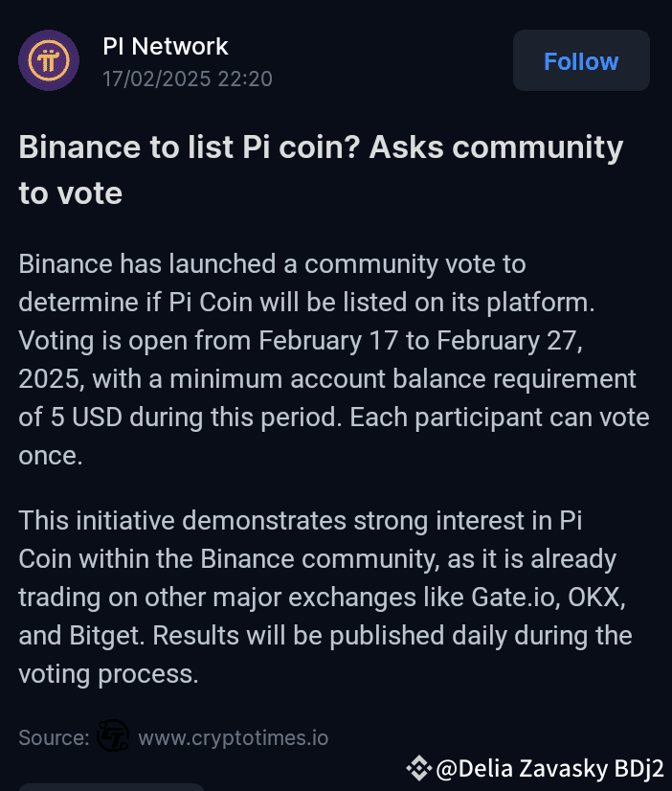Screen dimensions: 672x791
Task: Open the headline about Binance listing Pi coin
Action: 321,169
